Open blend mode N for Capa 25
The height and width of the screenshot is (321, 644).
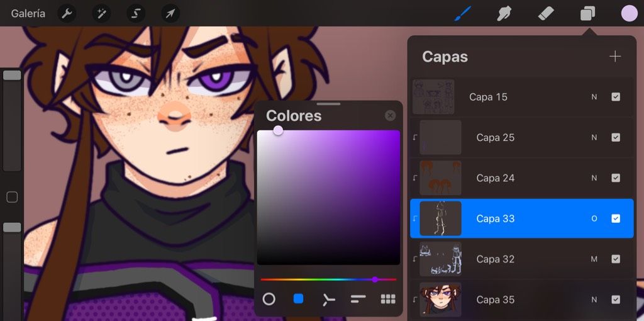tap(594, 138)
